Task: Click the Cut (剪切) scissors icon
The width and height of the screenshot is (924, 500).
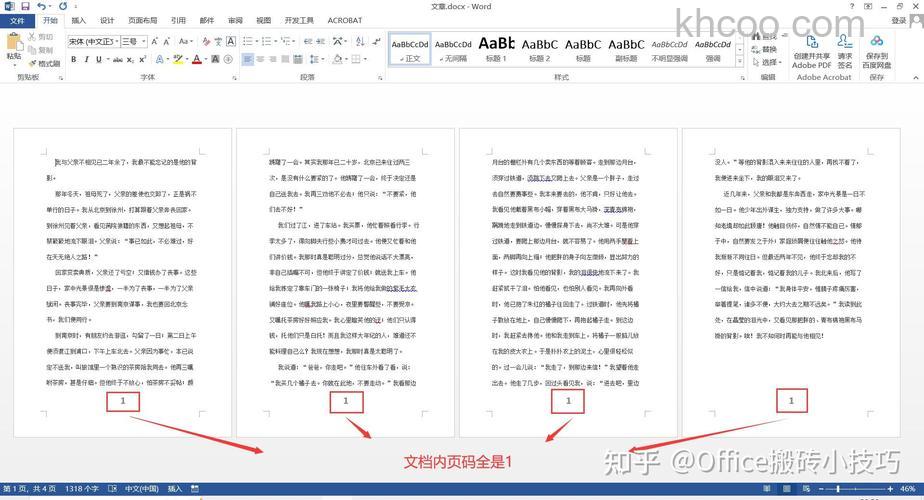Action: coord(32,37)
